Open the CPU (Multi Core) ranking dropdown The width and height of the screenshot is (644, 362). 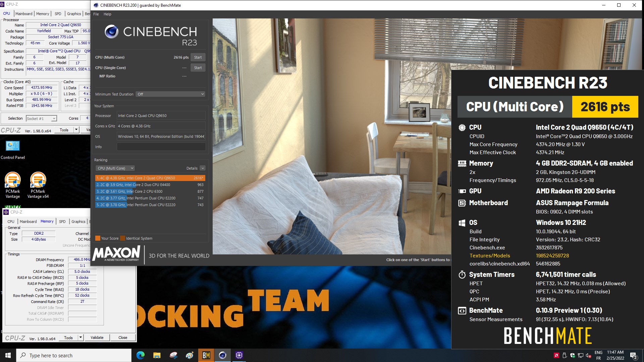115,168
